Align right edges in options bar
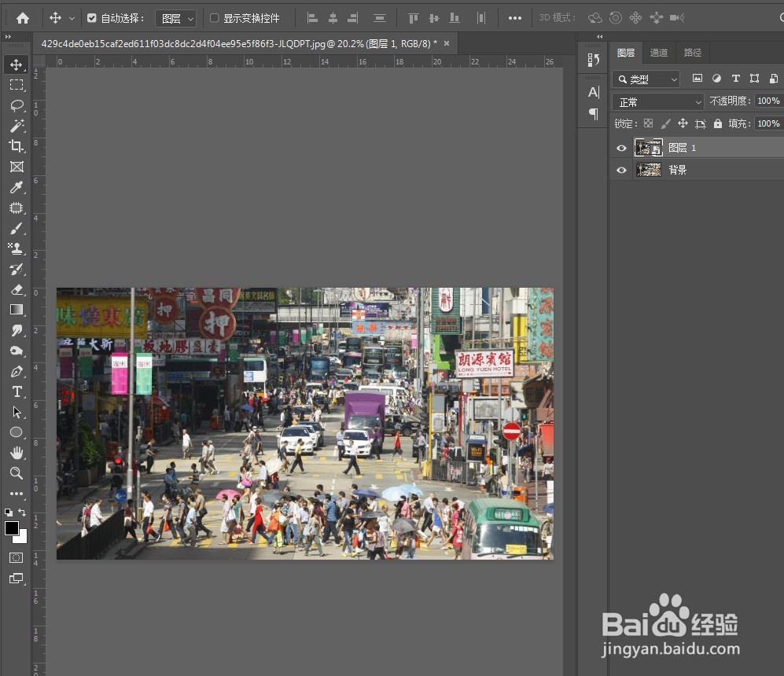The height and width of the screenshot is (676, 784). [x=353, y=18]
